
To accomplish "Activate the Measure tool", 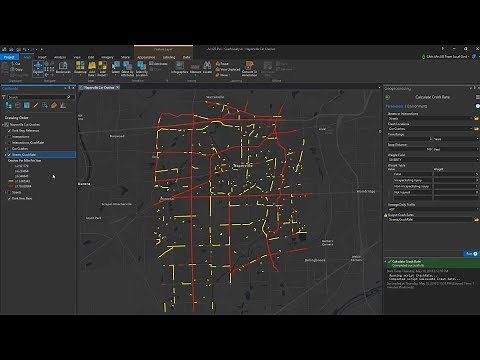I will pyautogui.click(x=196, y=68).
